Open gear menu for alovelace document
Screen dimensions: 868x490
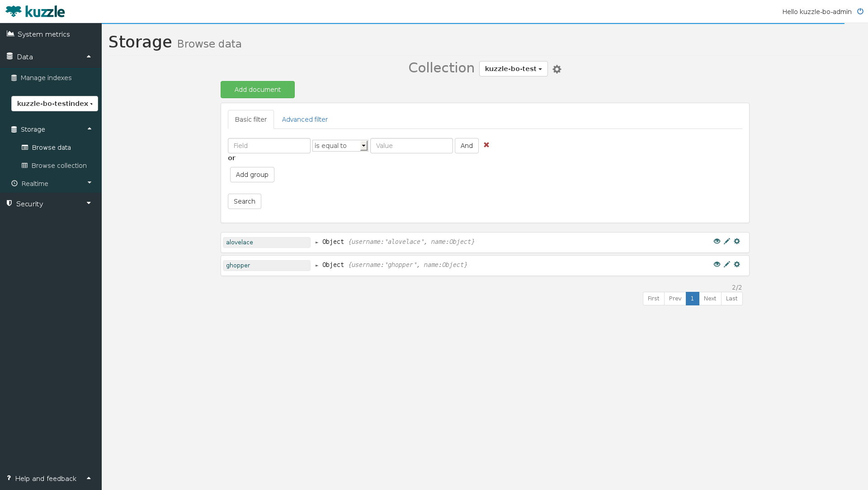point(737,241)
